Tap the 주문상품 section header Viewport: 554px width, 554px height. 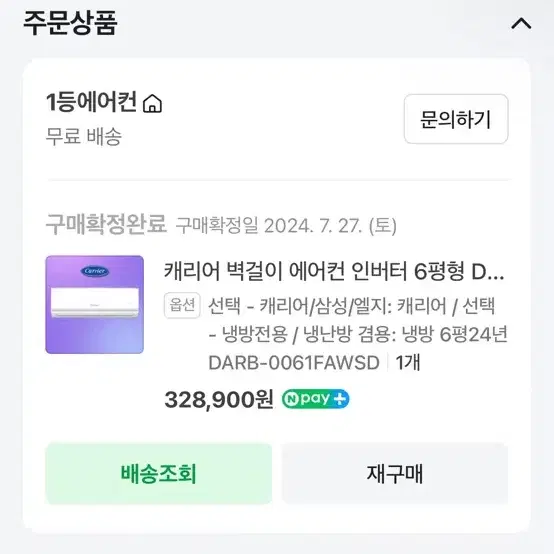(x=70, y=23)
